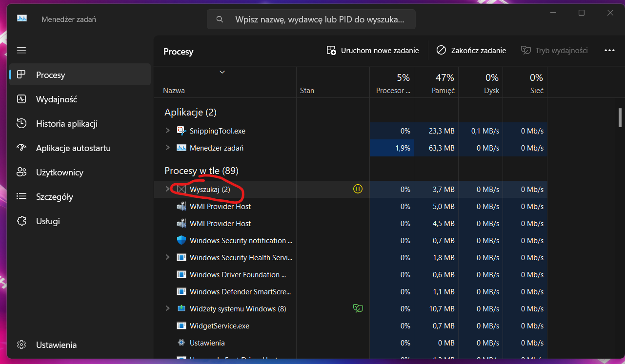Click the Procesy w tle (89) header

pos(202,171)
